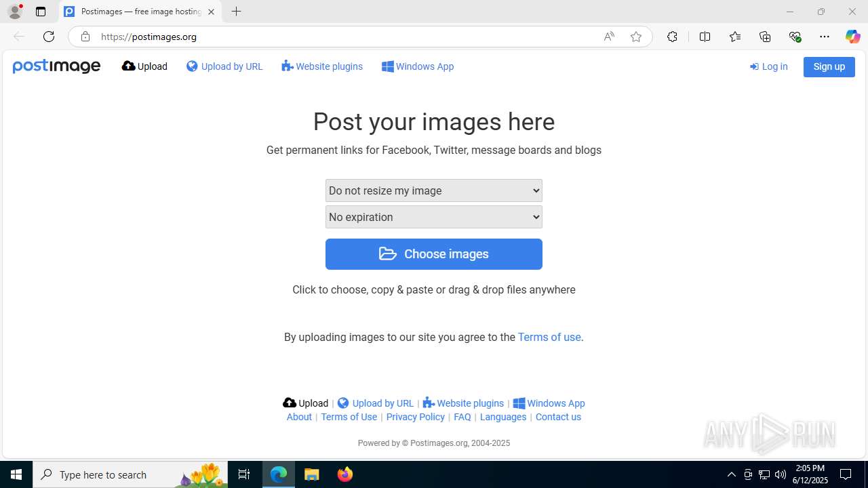Viewport: 868px width, 488px height.
Task: Open the Collections icon
Action: pyautogui.click(x=765, y=37)
